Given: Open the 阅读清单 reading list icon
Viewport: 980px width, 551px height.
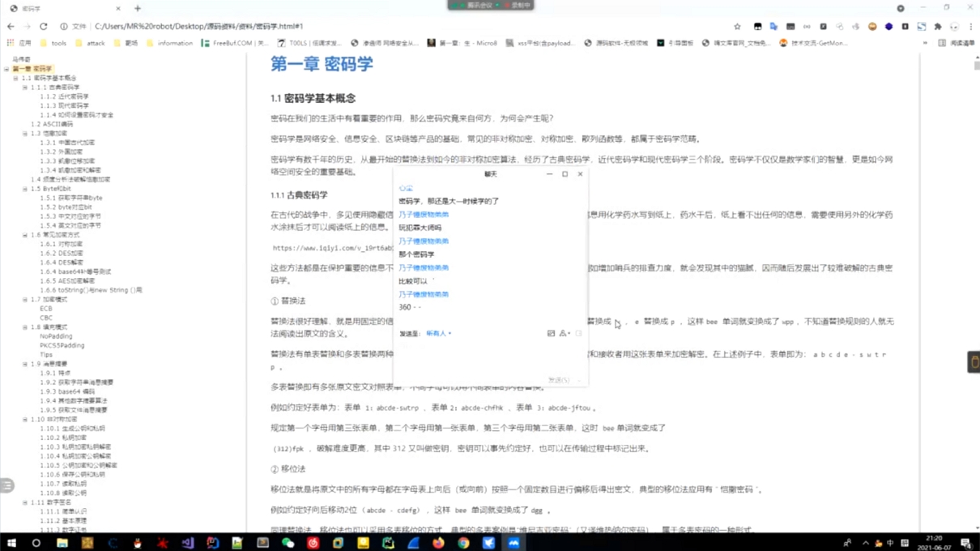Looking at the screenshot, I should click(944, 43).
